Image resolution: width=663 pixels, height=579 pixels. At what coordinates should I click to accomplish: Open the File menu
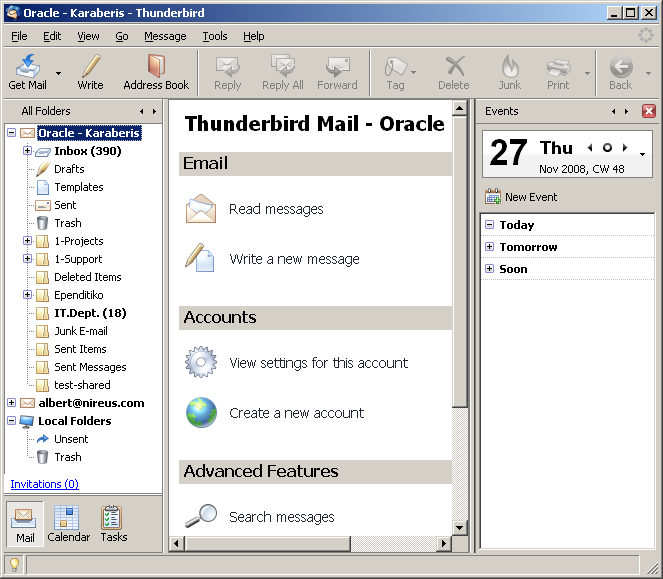[19, 36]
